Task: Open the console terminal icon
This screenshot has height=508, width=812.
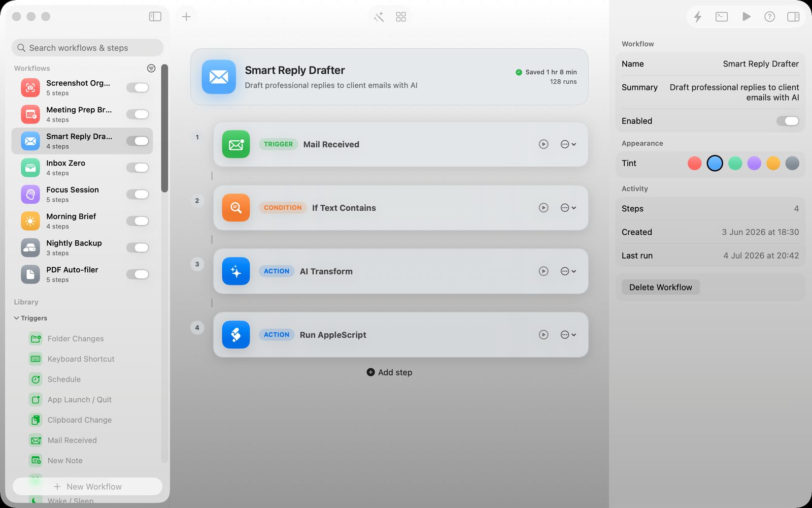Action: point(722,17)
